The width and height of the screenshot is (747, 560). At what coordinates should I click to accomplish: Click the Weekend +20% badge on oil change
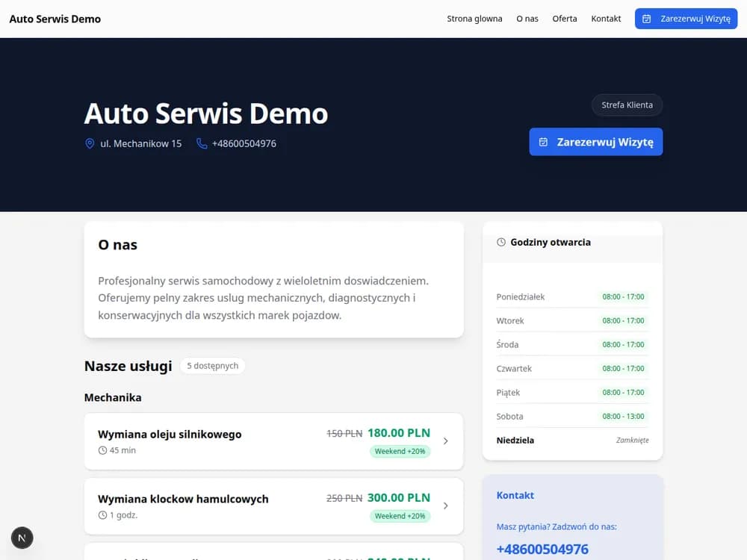click(400, 451)
